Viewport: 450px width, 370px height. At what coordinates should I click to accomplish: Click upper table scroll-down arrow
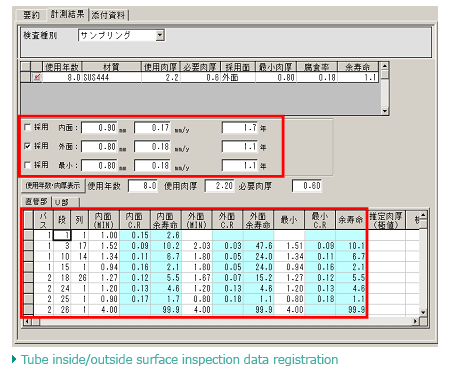[385, 111]
